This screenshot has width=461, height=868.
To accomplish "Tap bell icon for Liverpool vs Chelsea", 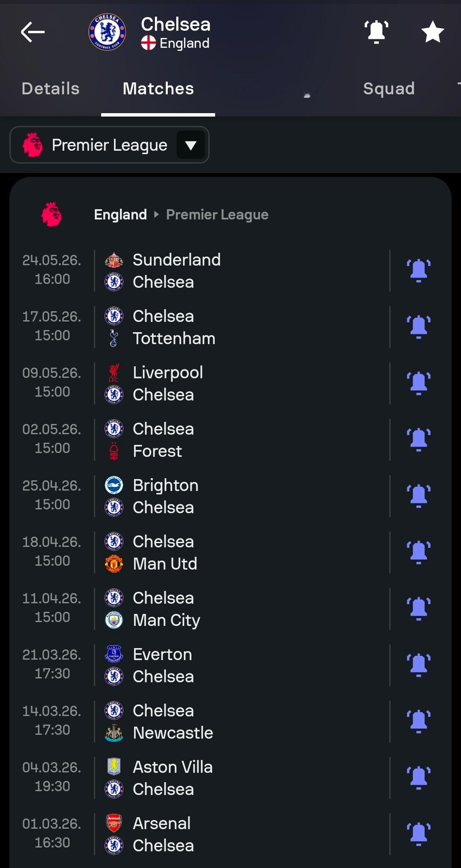I will (418, 383).
